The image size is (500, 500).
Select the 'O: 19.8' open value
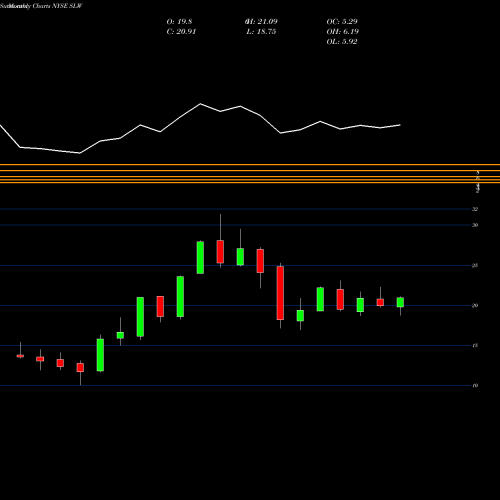pos(179,22)
